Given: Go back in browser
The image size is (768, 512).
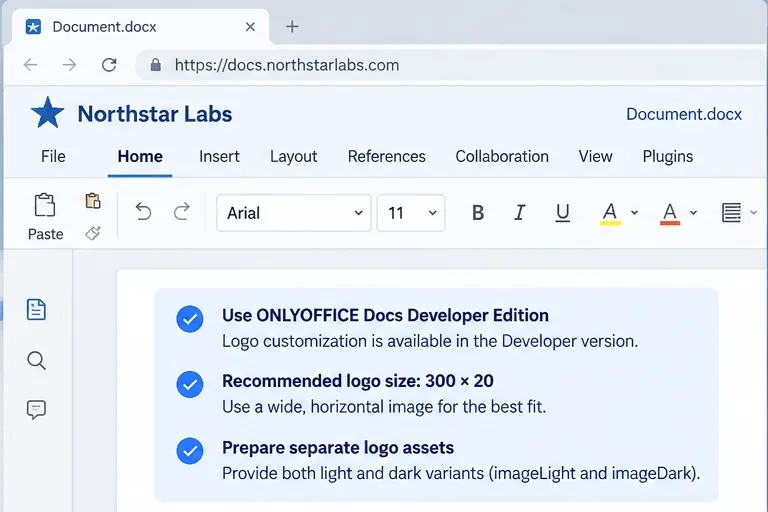Looking at the screenshot, I should (30, 65).
